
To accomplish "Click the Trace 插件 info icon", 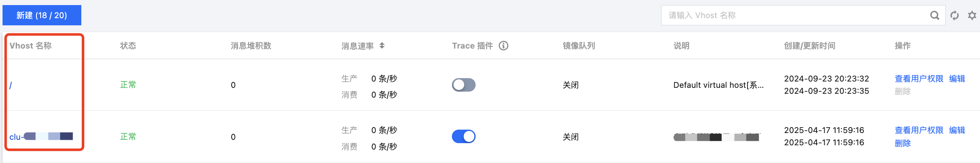I will pos(504,46).
